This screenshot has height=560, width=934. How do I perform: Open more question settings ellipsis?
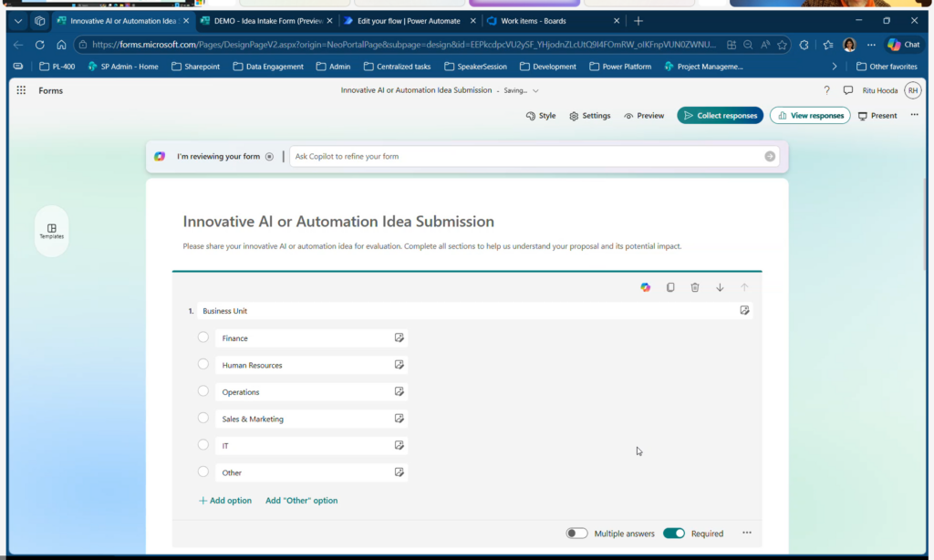click(x=747, y=534)
